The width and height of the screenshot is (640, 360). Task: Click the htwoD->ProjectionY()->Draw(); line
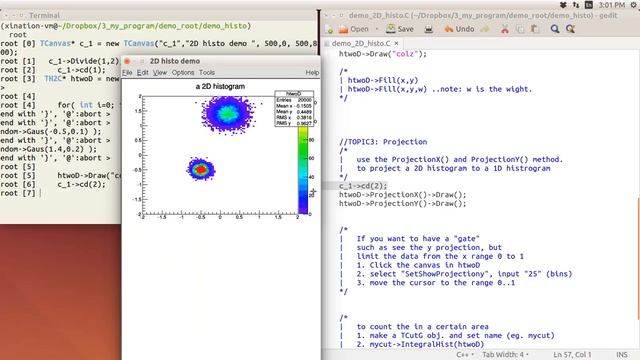(x=402, y=203)
